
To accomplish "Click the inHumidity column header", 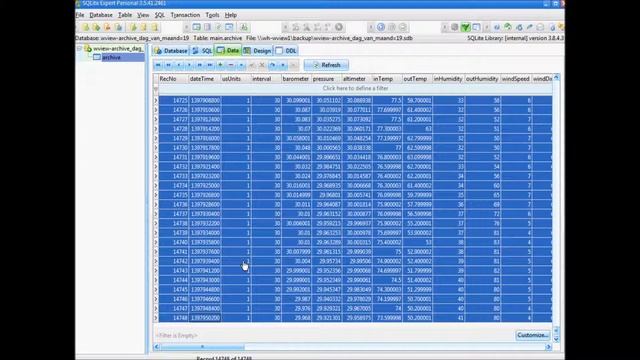I will [449, 79].
